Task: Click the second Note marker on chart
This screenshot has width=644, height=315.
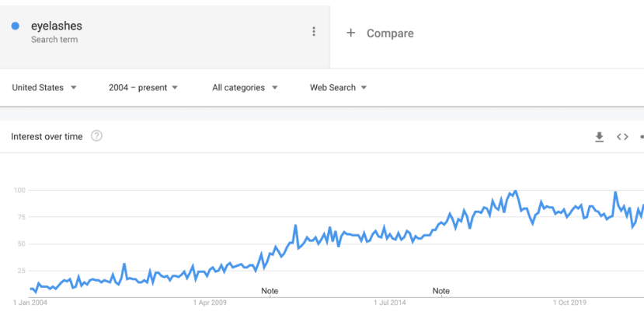Action: point(441,291)
